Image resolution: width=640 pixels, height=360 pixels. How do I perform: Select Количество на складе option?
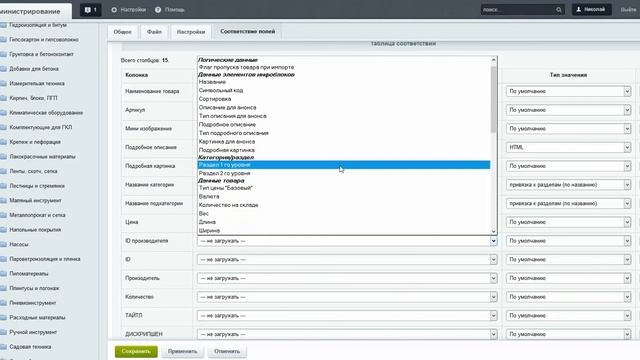coord(344,205)
